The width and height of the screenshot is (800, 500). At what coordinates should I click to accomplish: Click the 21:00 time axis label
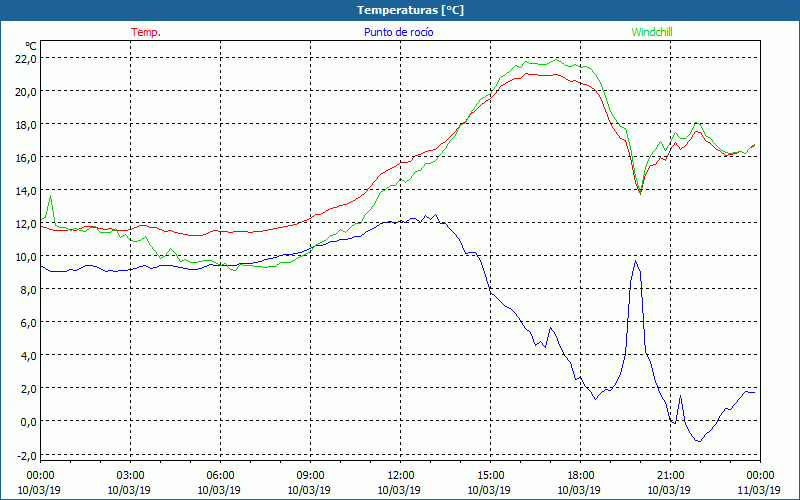(x=670, y=476)
